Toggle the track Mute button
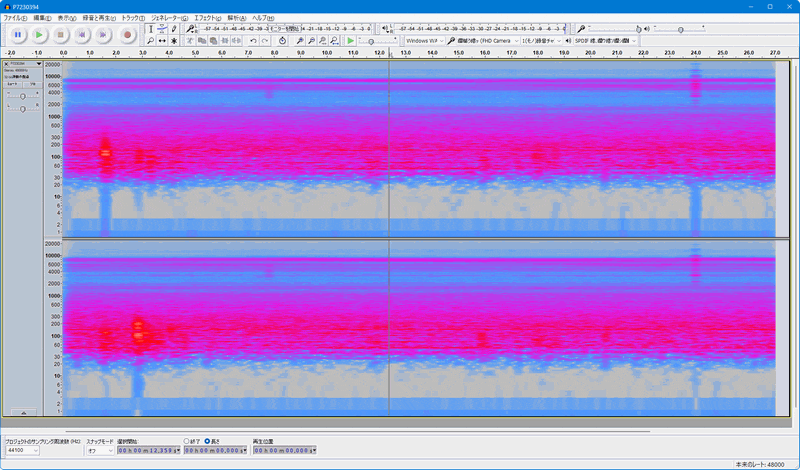Viewport: 800px width, 470px height. 13,84
